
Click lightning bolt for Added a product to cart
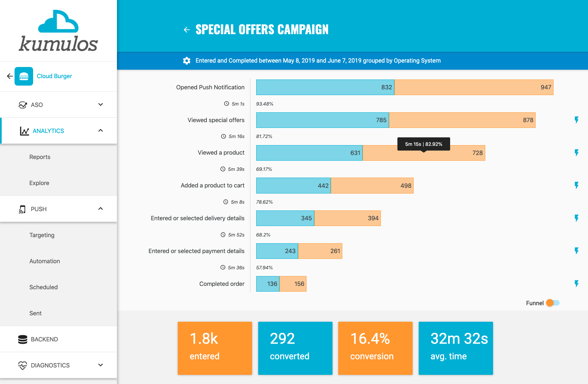click(577, 185)
